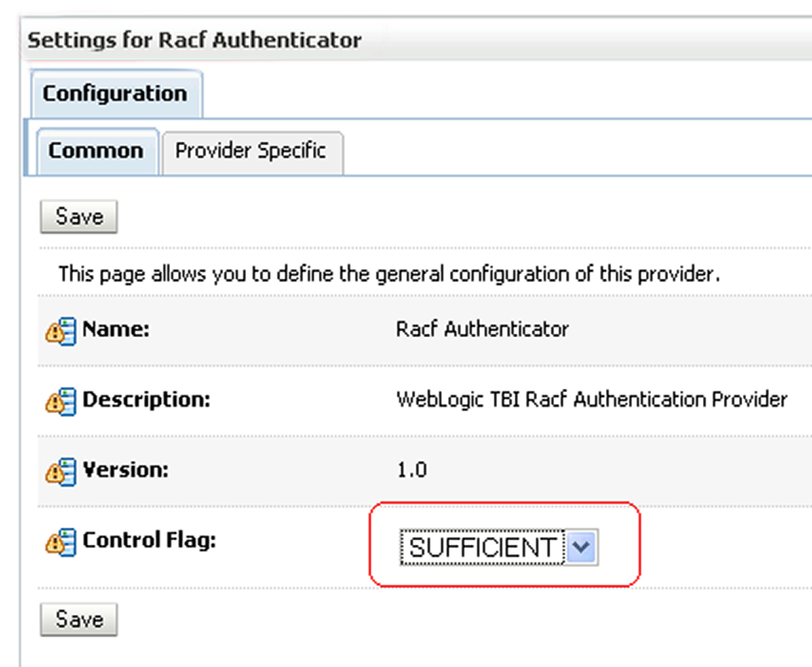The height and width of the screenshot is (667, 812).
Task: Open the Configuration tab
Action: click(x=116, y=93)
